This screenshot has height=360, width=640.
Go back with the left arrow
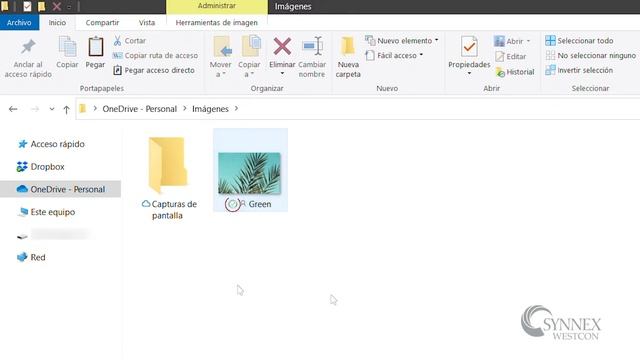tap(13, 109)
